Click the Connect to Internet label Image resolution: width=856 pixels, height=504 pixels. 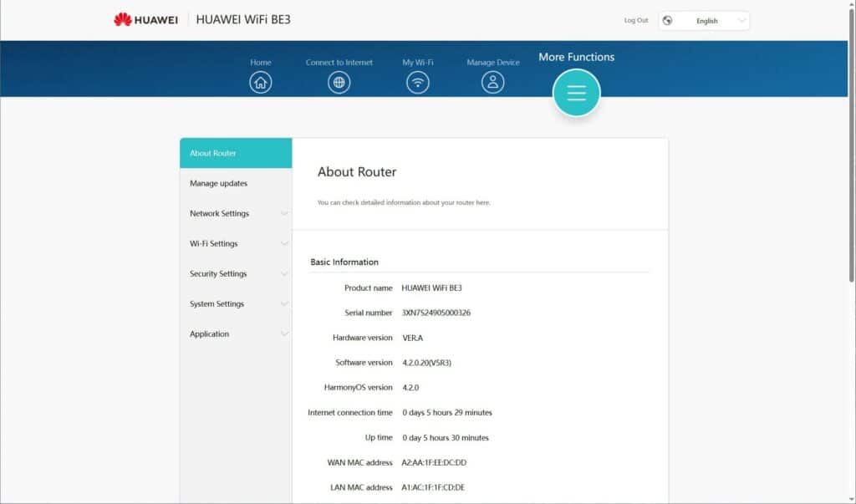(x=339, y=62)
